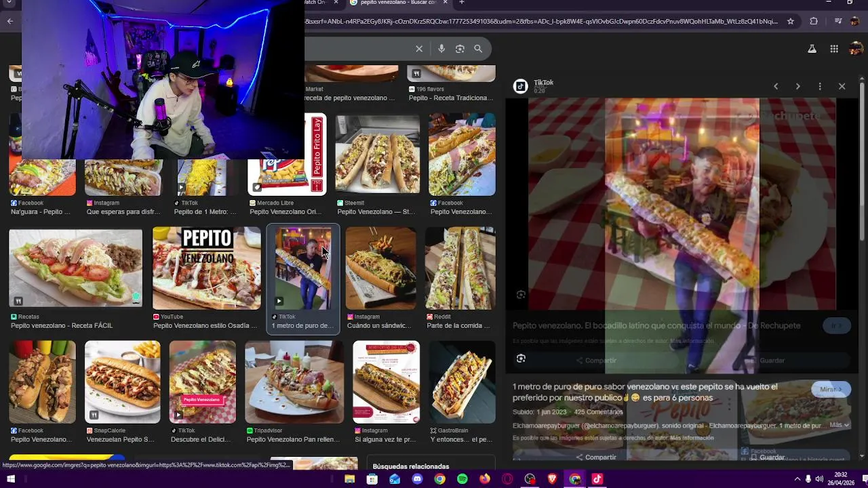Close the image preview panel
Viewport: 868px width, 488px height.
(842, 86)
